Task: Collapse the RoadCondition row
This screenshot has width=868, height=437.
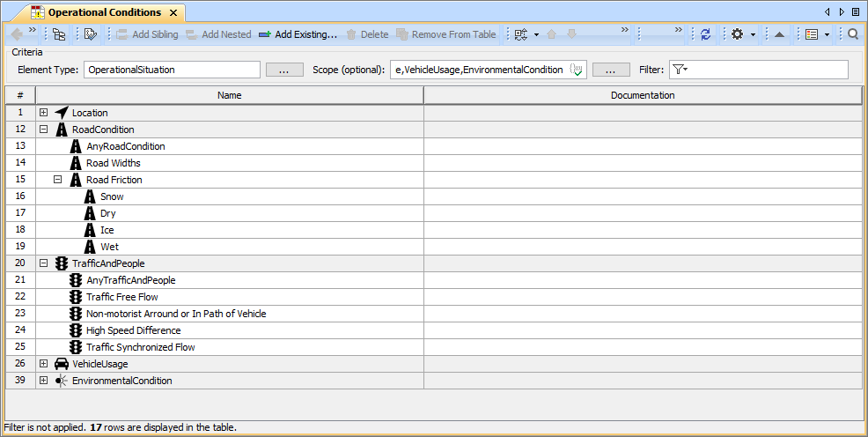Action: (44, 129)
